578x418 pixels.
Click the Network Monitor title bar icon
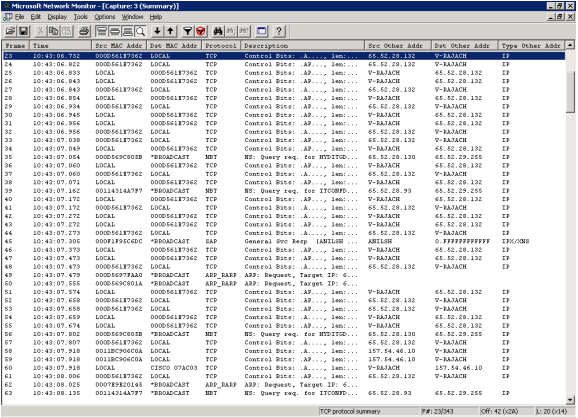[x=6, y=6]
